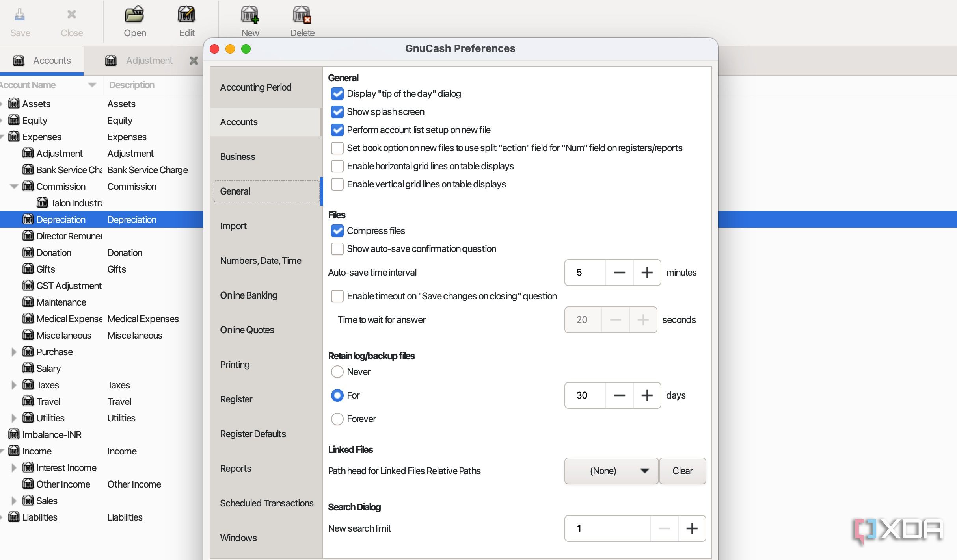Image resolution: width=957 pixels, height=560 pixels.
Task: Uncheck Show splash screen
Action: (x=337, y=112)
